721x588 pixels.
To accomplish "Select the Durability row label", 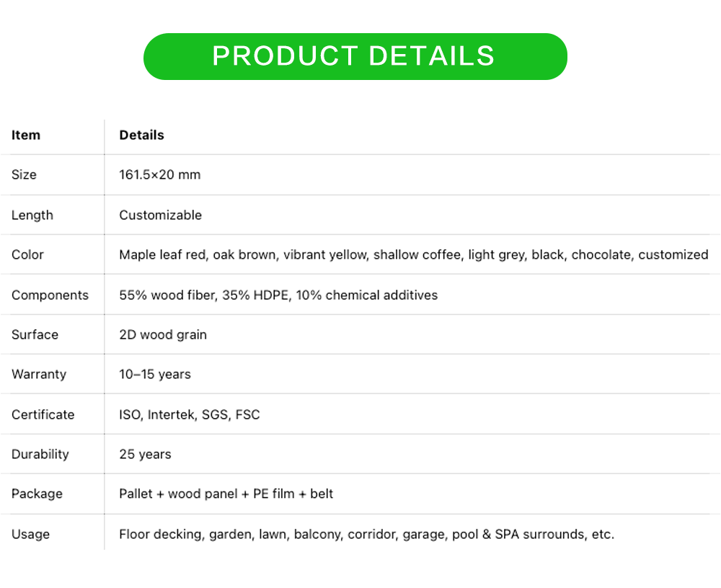I will (40, 455).
